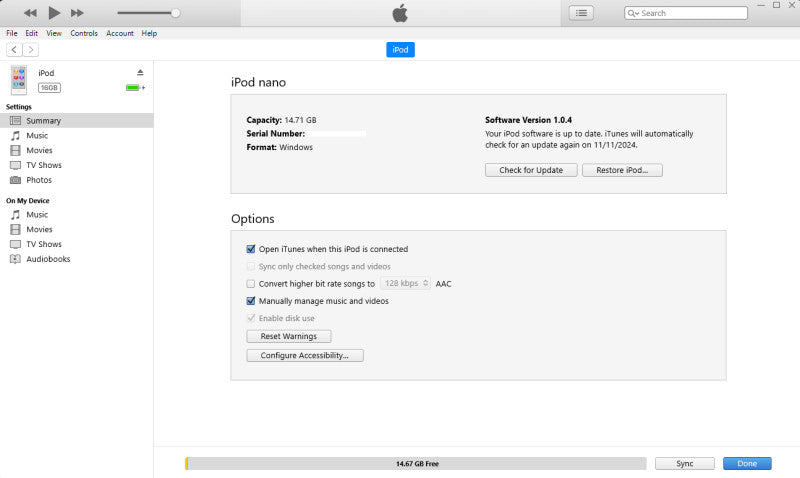Click the Software Version 1.0.4 heading
This screenshot has width=800, height=478.
click(x=528, y=120)
